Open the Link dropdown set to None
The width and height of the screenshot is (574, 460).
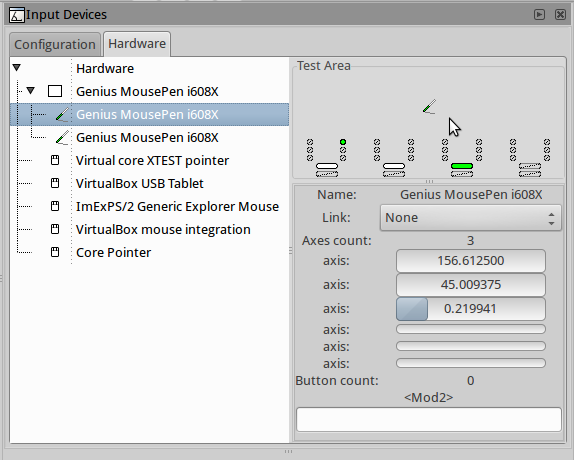tap(470, 218)
